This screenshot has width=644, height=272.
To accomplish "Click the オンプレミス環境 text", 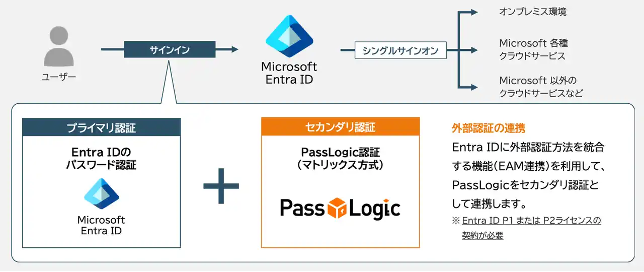I will tap(533, 12).
